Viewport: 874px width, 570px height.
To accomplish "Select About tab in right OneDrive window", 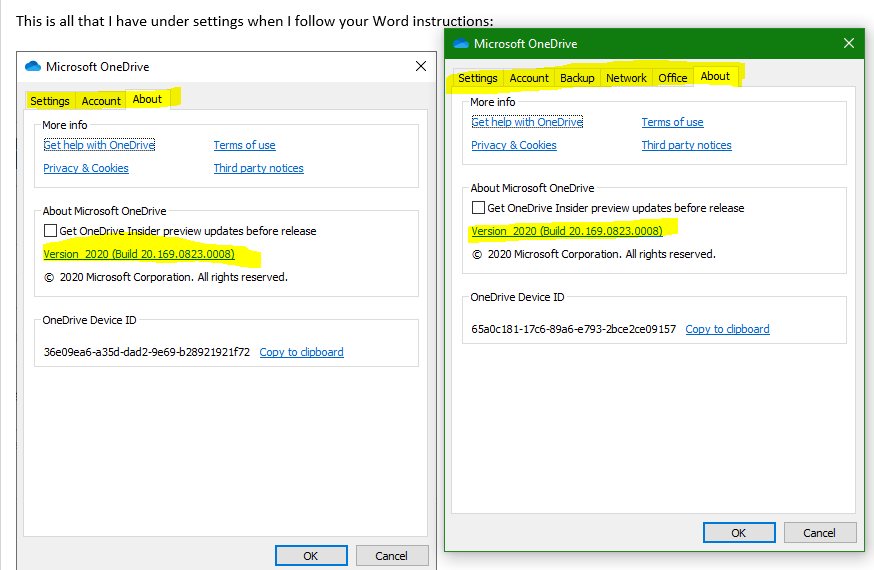I will coord(715,76).
